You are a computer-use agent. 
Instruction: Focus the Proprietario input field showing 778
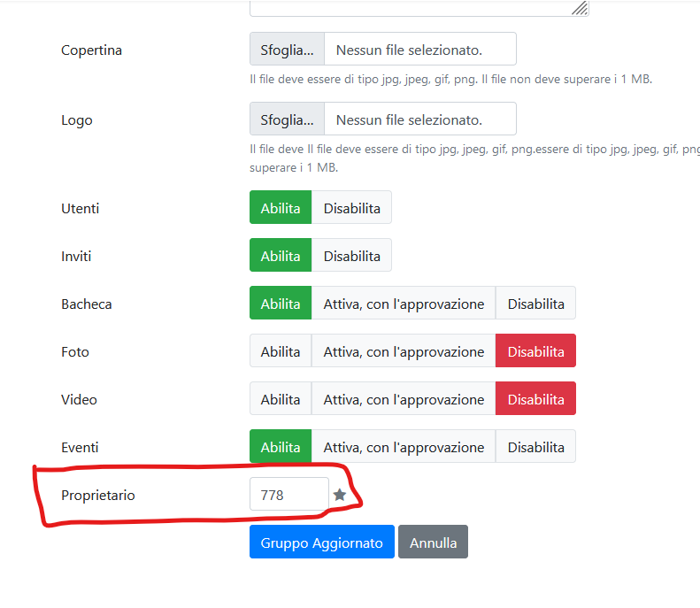289,494
